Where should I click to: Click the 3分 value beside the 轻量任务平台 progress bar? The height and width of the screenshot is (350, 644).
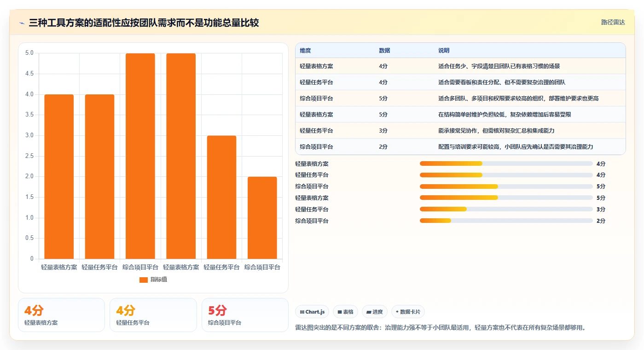point(601,210)
